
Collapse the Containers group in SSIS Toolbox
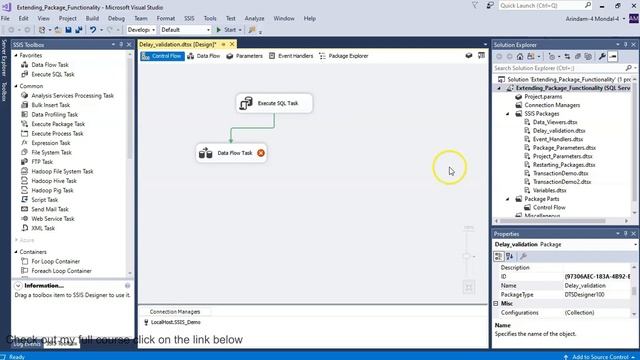[x=16, y=252]
